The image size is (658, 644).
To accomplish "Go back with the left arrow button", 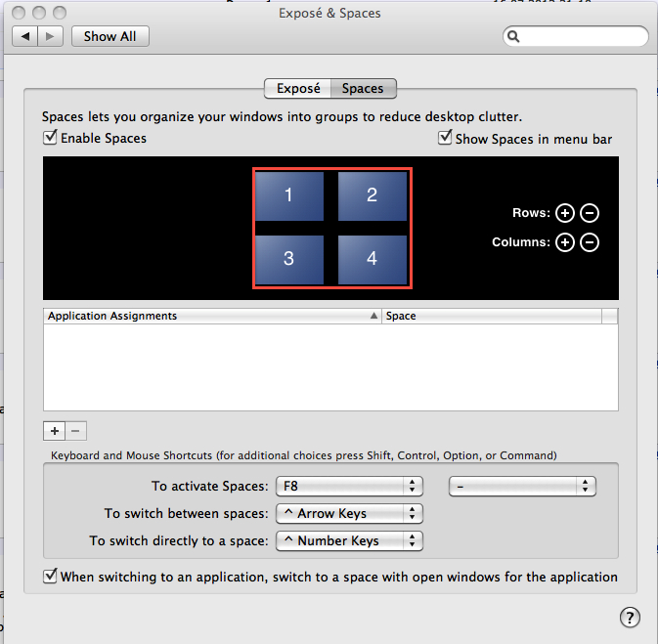I will pyautogui.click(x=25, y=36).
